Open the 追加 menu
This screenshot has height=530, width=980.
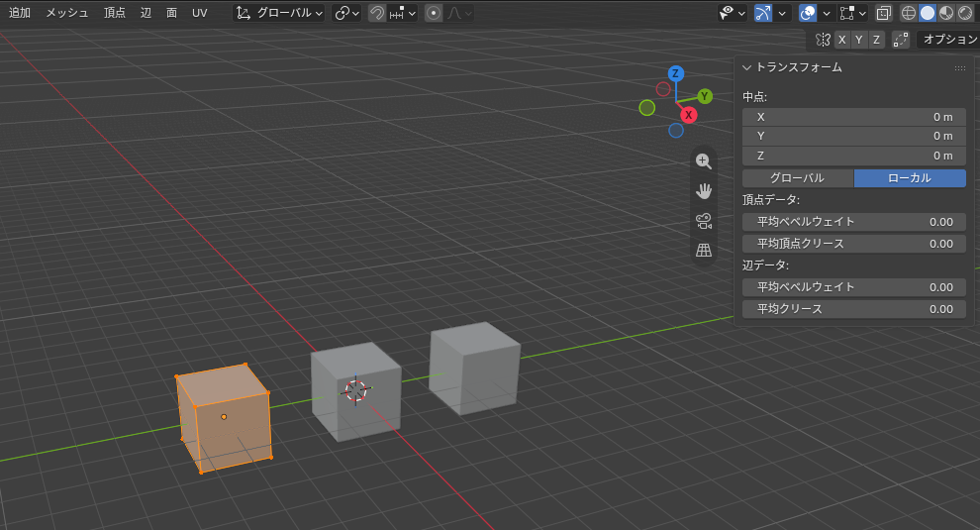20,13
